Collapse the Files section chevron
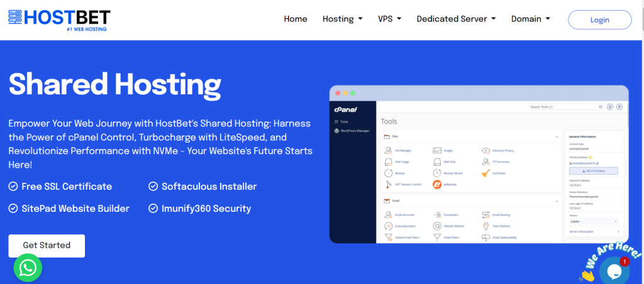 point(557,137)
